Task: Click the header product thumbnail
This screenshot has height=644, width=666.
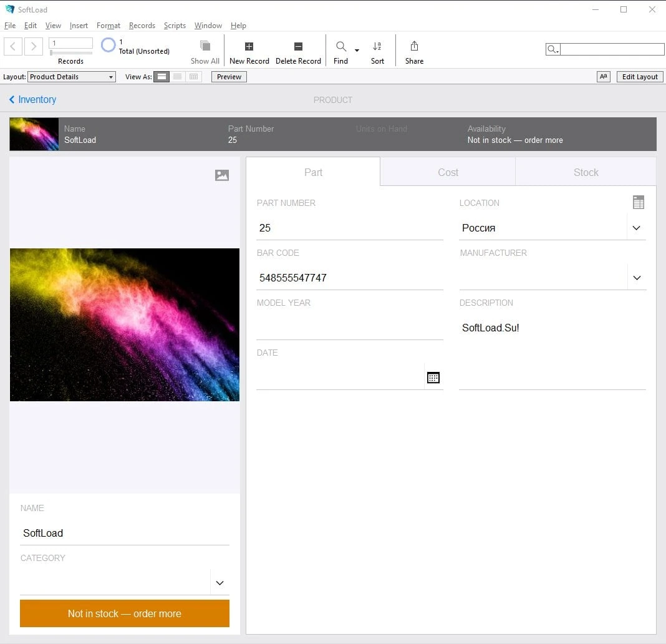Action: coord(34,134)
